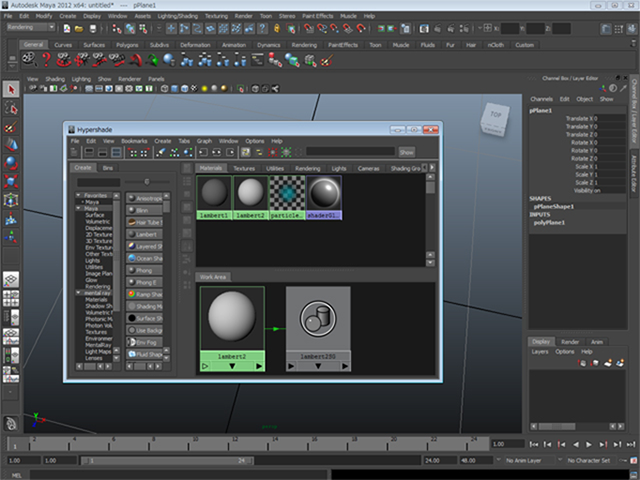Select lambert1 material swatch
This screenshot has width=640, height=480.
point(214,197)
